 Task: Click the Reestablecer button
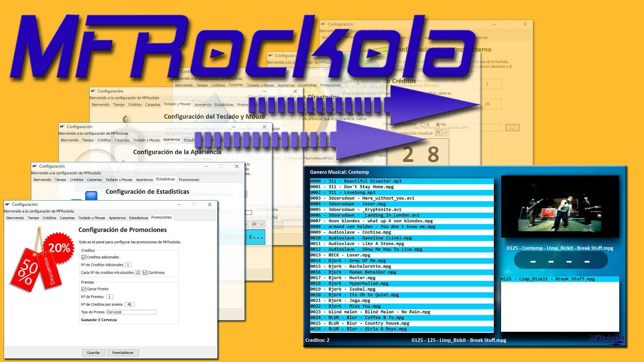coord(123,352)
